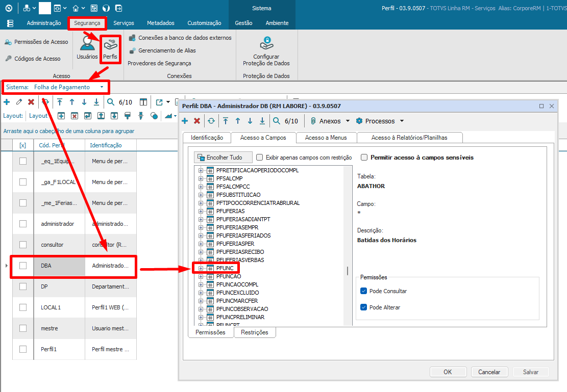This screenshot has height=392, width=567.
Task: Click the add layout plus box icon
Action: (x=61, y=116)
